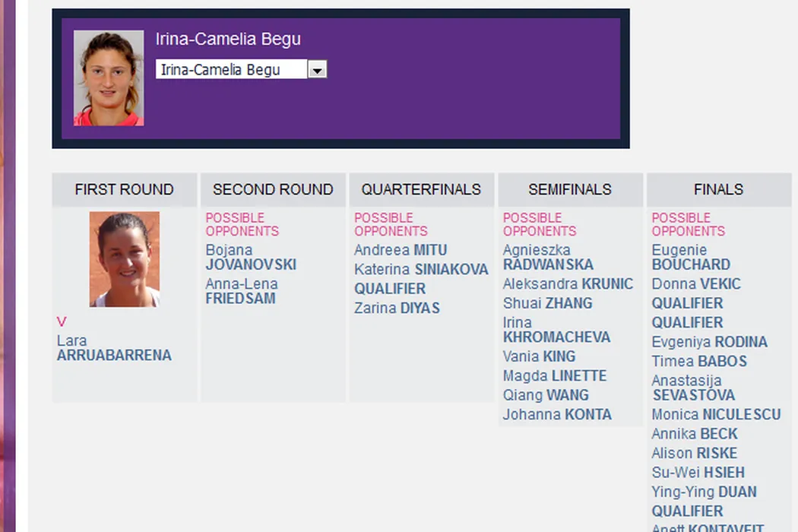
Task: Select the Semifinals column header
Action: click(x=570, y=189)
